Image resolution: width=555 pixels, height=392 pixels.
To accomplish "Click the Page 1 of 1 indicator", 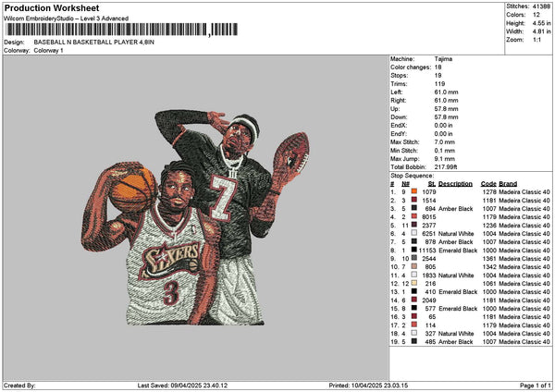I will pyautogui.click(x=536, y=386).
